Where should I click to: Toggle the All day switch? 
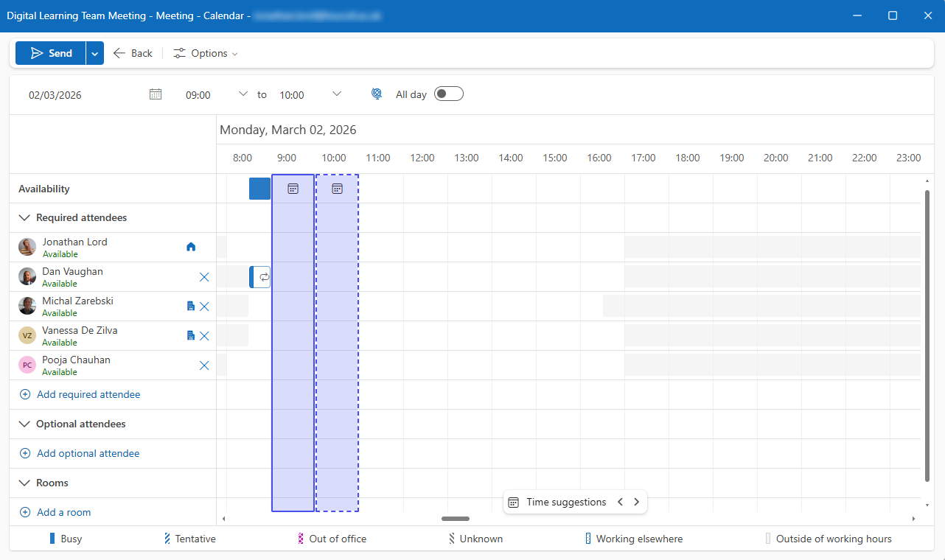tap(448, 94)
